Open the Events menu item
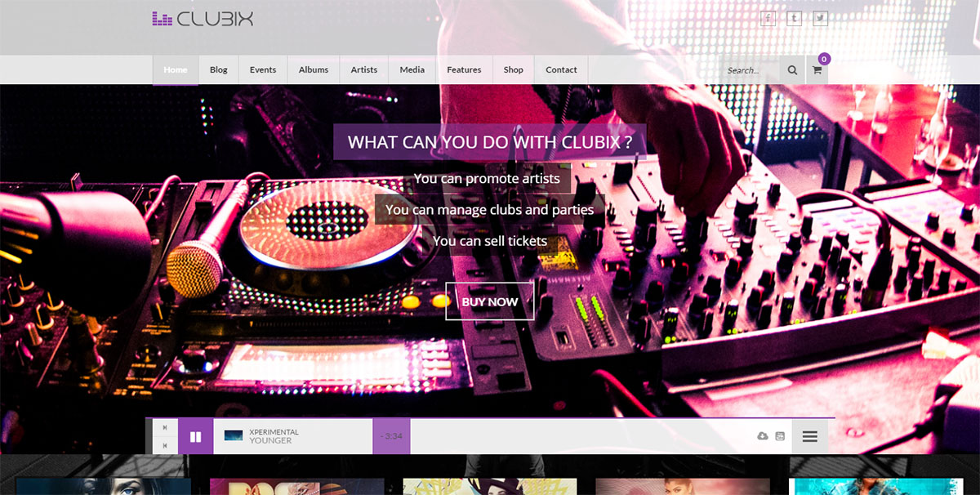This screenshot has height=495, width=980. point(263,70)
